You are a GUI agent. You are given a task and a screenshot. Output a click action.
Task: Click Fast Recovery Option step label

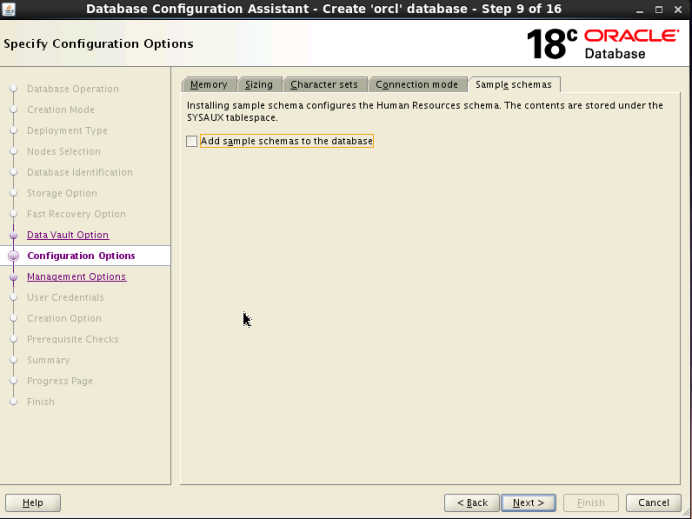coord(76,214)
